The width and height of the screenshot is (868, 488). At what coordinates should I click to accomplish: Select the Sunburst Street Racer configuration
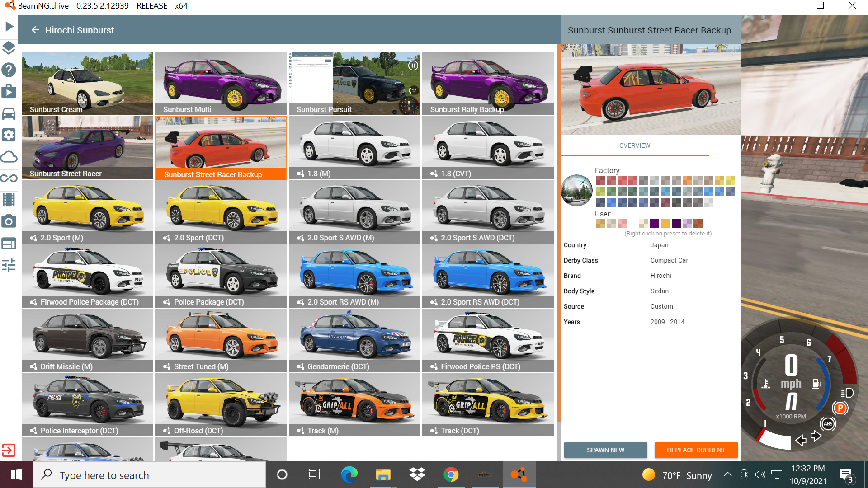coord(87,147)
